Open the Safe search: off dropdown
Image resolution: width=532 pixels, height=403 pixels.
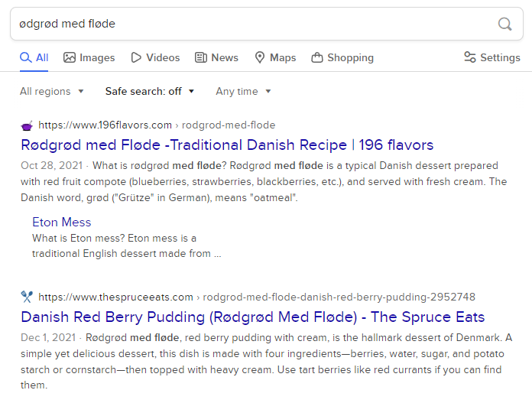[x=150, y=91]
